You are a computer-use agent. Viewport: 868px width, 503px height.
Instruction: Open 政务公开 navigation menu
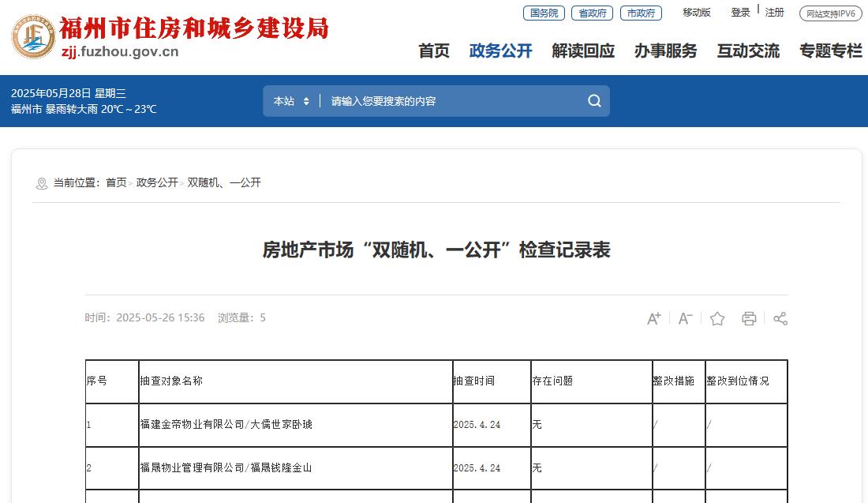point(500,51)
